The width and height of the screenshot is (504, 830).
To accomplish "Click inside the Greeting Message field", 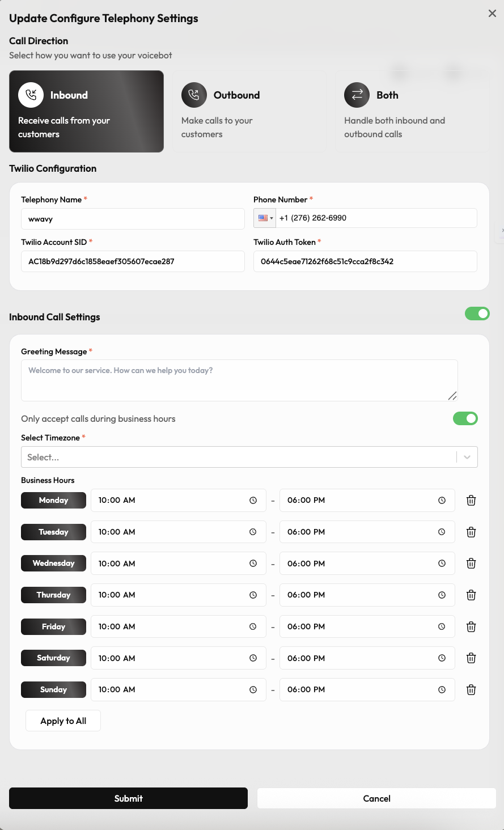I will click(239, 380).
